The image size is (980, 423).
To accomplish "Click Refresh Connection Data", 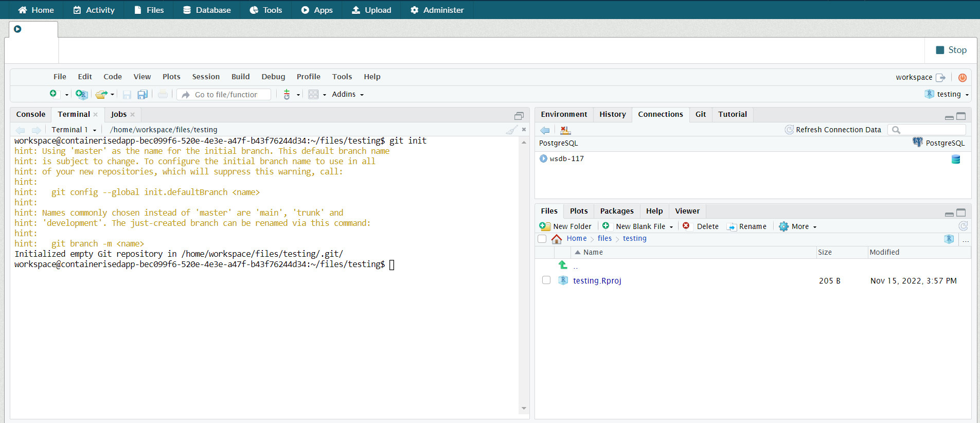I will point(833,130).
